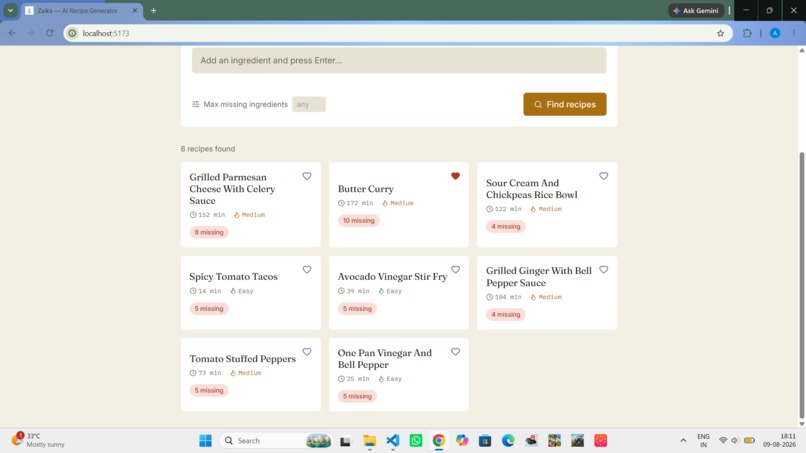Open a new browser tab

point(153,10)
